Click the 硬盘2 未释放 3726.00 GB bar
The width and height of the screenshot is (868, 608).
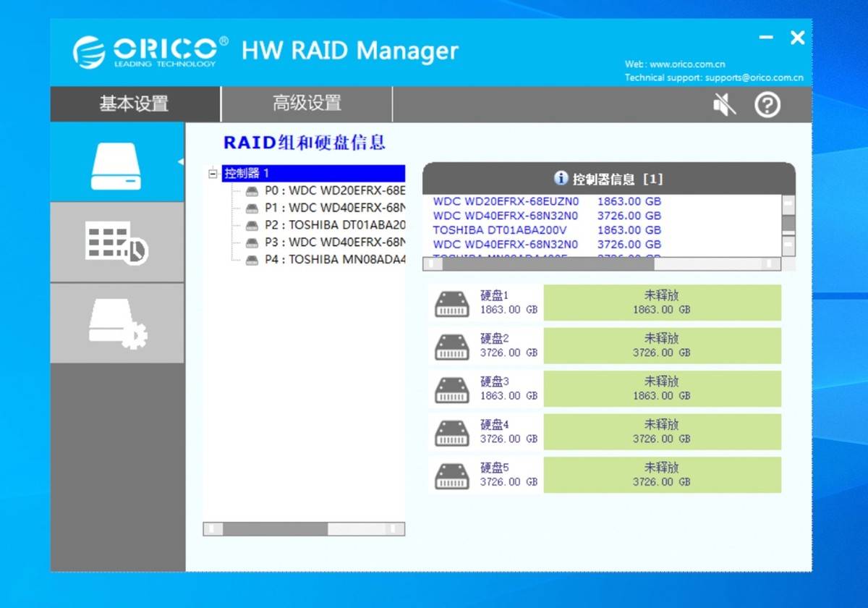click(662, 346)
